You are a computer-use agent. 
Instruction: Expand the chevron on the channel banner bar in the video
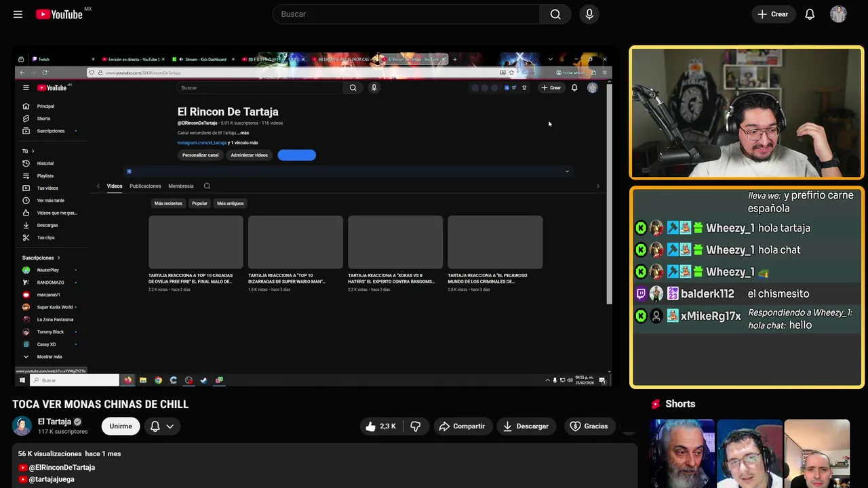[567, 171]
